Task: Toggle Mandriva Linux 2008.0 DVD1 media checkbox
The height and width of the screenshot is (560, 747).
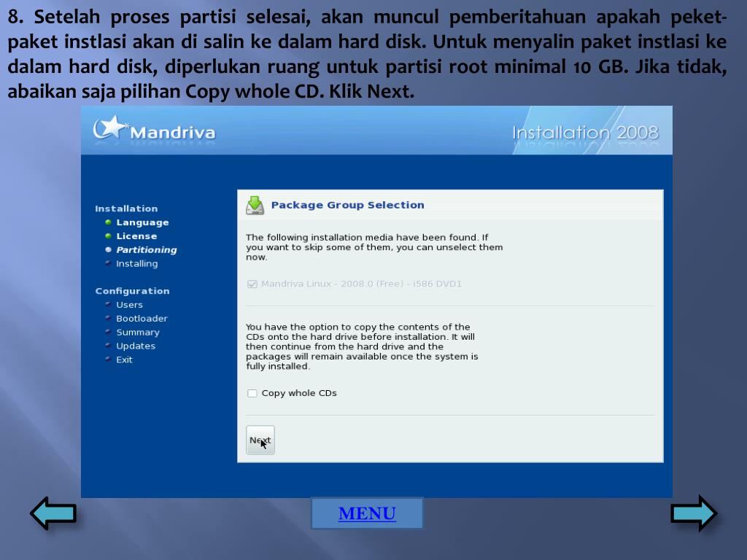Action: [252, 284]
